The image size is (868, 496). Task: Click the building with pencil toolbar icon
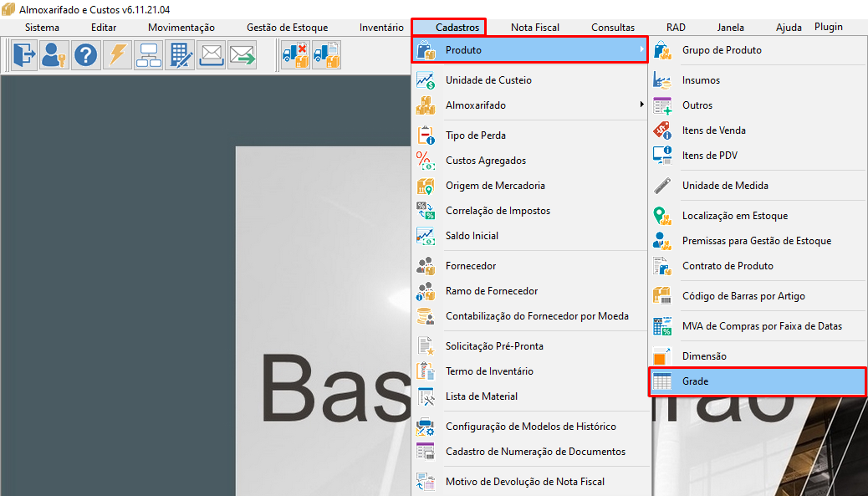click(180, 55)
